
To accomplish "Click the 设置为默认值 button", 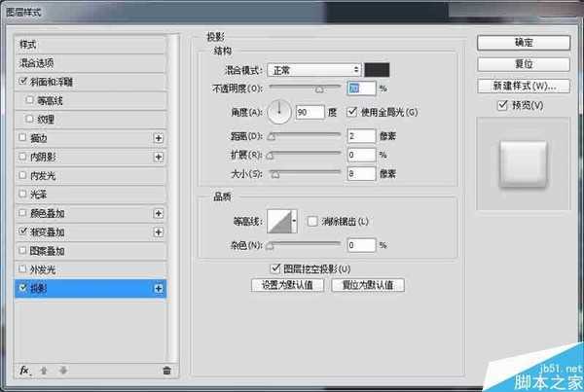I will point(286,286).
